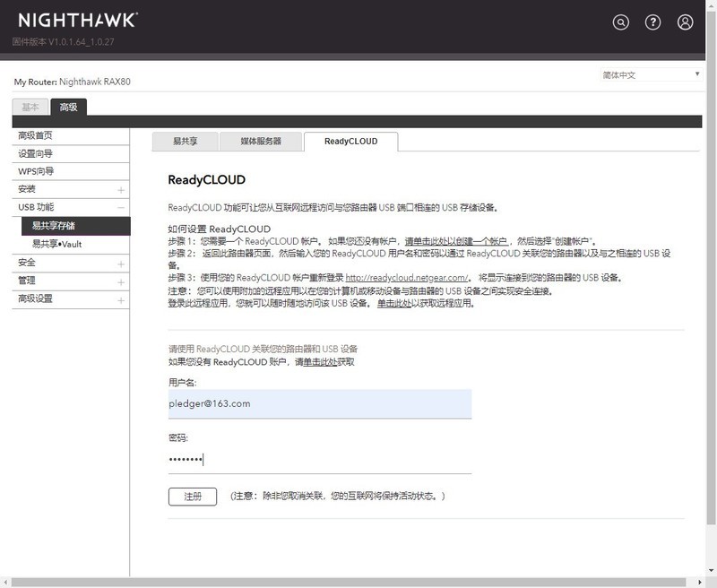
Task: Open WPS向导 in sidebar
Action: click(71, 171)
